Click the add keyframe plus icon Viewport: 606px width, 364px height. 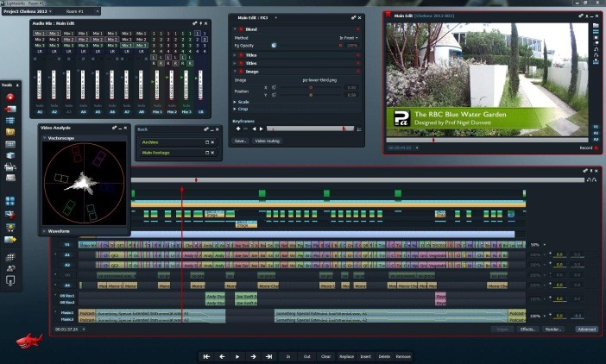click(x=238, y=129)
